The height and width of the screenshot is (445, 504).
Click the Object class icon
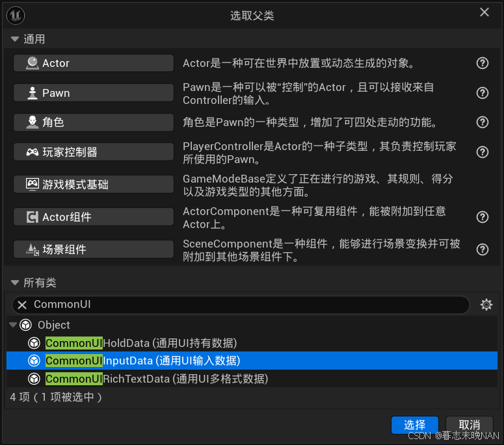tap(26, 325)
